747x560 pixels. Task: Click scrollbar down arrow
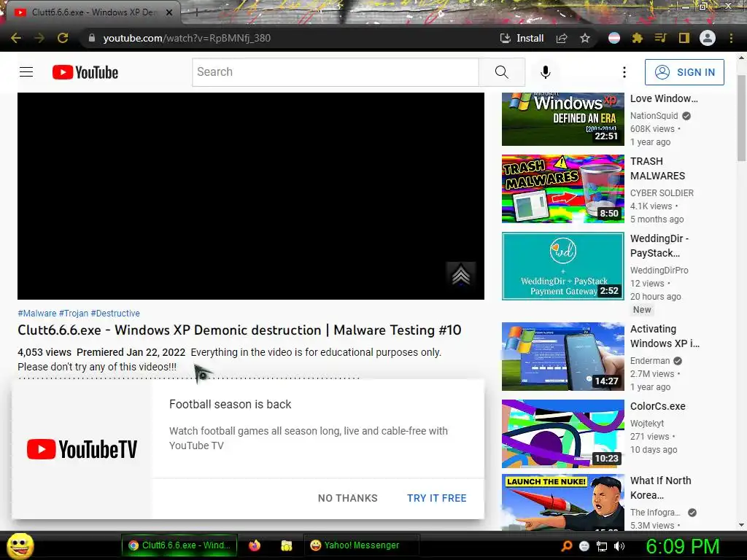741,525
